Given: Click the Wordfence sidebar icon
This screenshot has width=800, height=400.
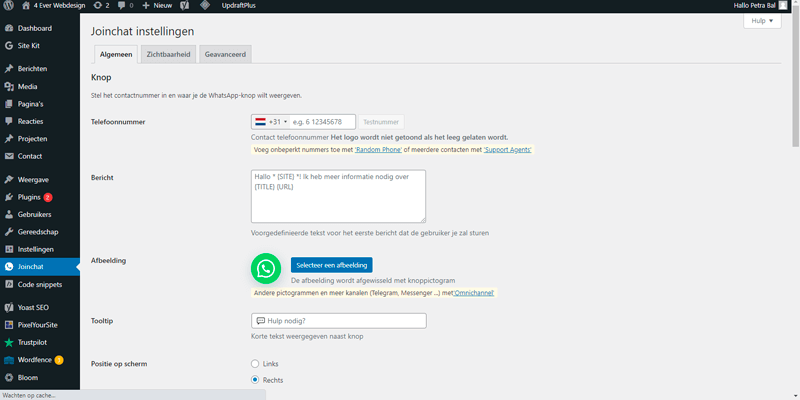Looking at the screenshot, I should click(9, 360).
